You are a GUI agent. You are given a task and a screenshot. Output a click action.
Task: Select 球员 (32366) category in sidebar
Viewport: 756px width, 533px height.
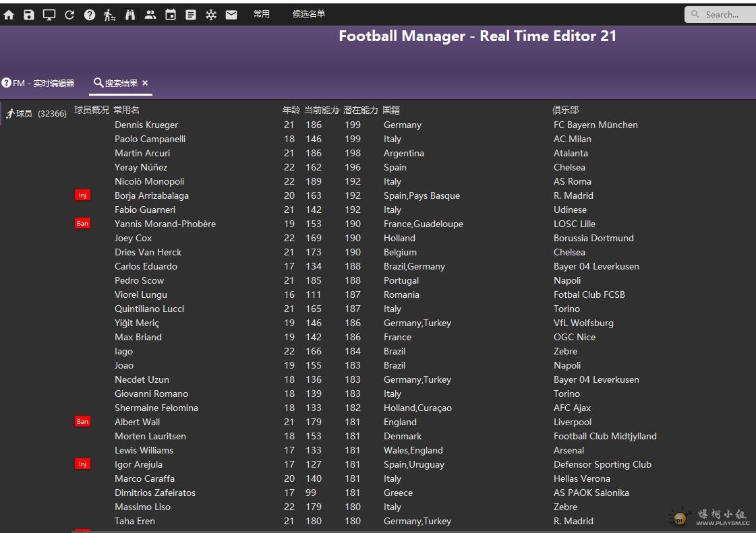click(x=36, y=114)
